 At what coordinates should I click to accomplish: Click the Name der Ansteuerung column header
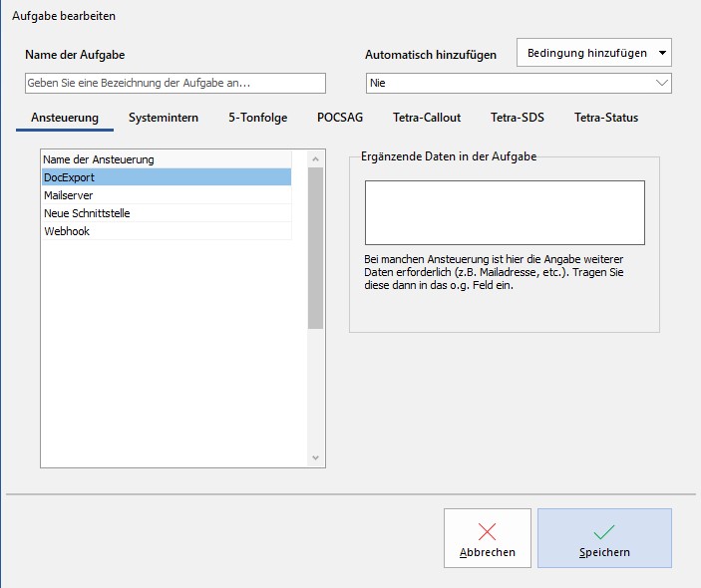click(x=166, y=159)
